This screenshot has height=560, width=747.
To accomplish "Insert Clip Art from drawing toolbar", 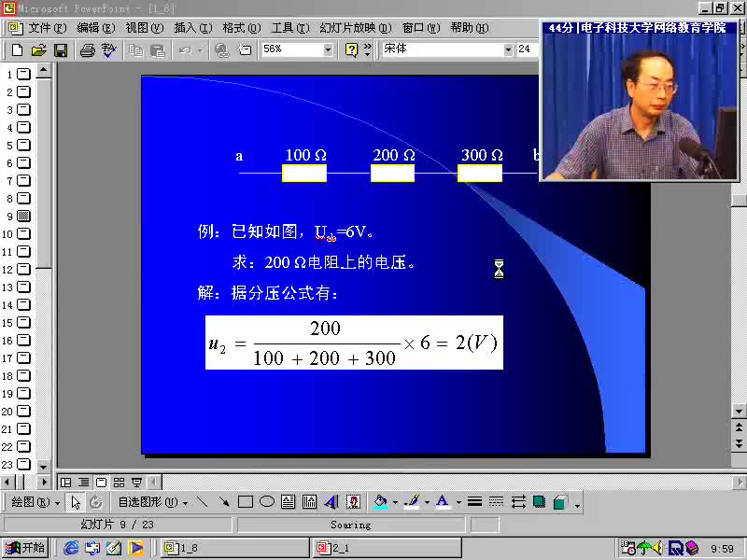I will (x=353, y=502).
